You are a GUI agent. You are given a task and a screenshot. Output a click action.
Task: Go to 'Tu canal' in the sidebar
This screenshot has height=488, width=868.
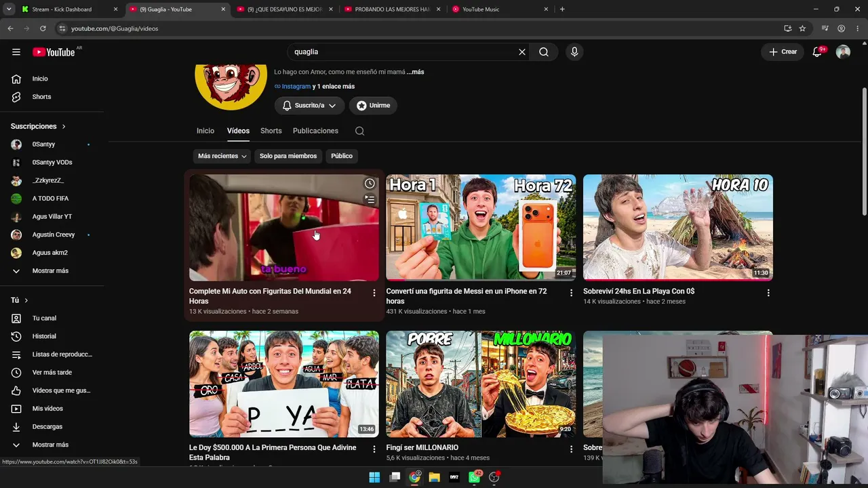51,318
